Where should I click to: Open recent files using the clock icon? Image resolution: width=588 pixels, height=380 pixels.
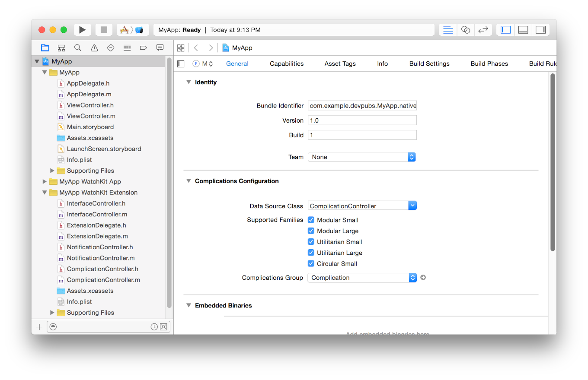[x=154, y=327]
